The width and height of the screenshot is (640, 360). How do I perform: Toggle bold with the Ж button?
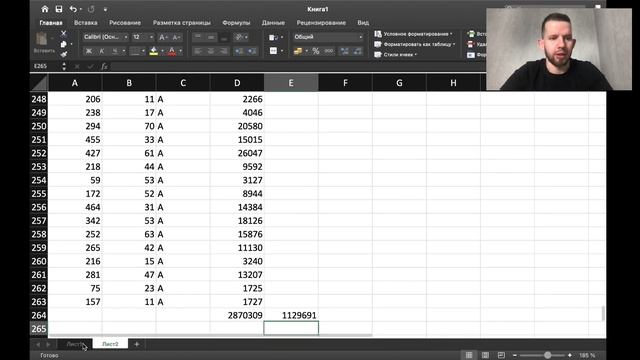pyautogui.click(x=88, y=51)
